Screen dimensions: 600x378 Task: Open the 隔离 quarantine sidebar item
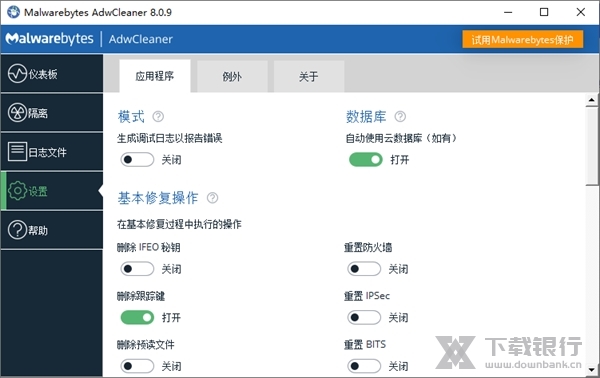tap(52, 112)
